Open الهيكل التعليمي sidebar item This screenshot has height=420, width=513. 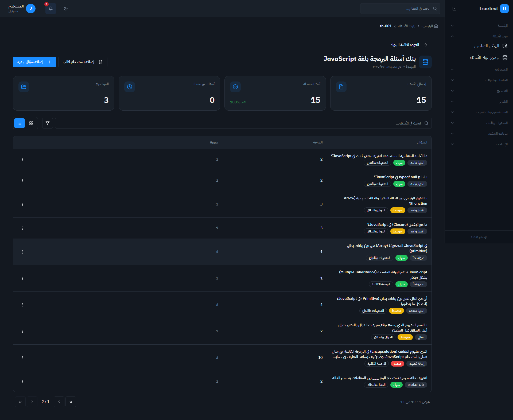(487, 46)
